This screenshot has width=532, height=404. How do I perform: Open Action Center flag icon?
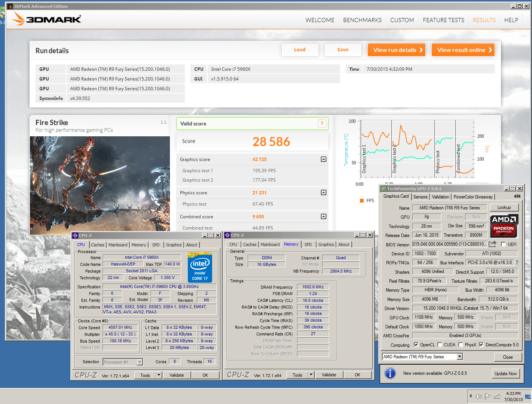click(487, 397)
